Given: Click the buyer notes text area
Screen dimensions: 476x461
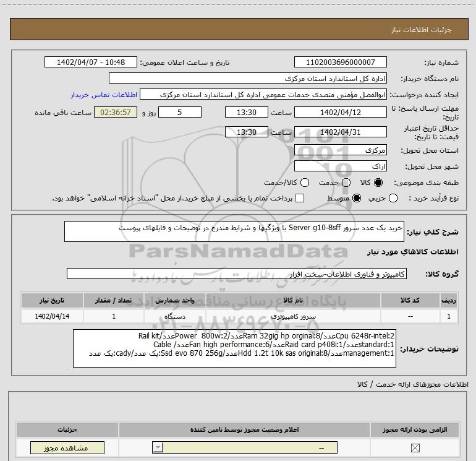Looking at the screenshot, I should (234, 348).
